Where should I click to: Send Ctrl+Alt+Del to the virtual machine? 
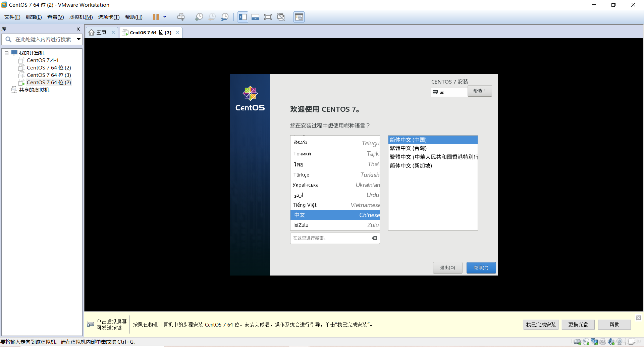pyautogui.click(x=181, y=17)
